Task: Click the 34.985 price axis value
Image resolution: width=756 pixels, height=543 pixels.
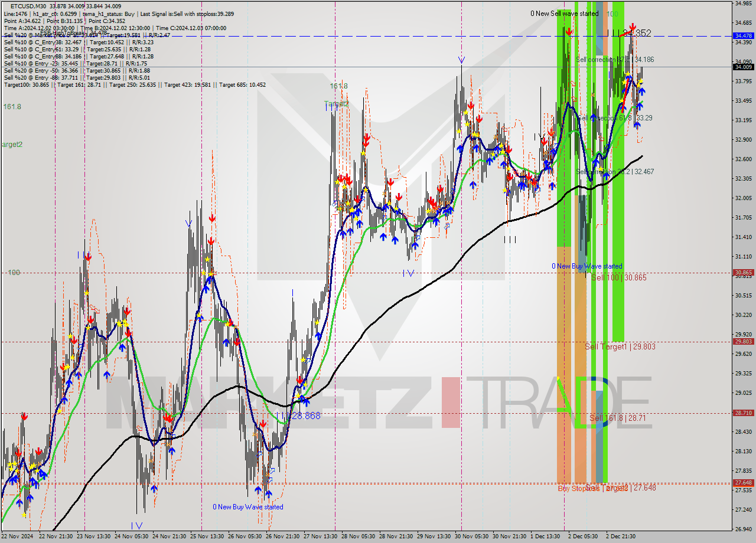Action: 743,4
